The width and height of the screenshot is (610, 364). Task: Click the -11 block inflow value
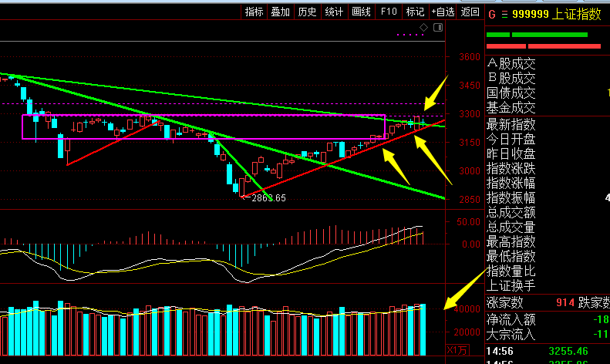[x=601, y=335]
